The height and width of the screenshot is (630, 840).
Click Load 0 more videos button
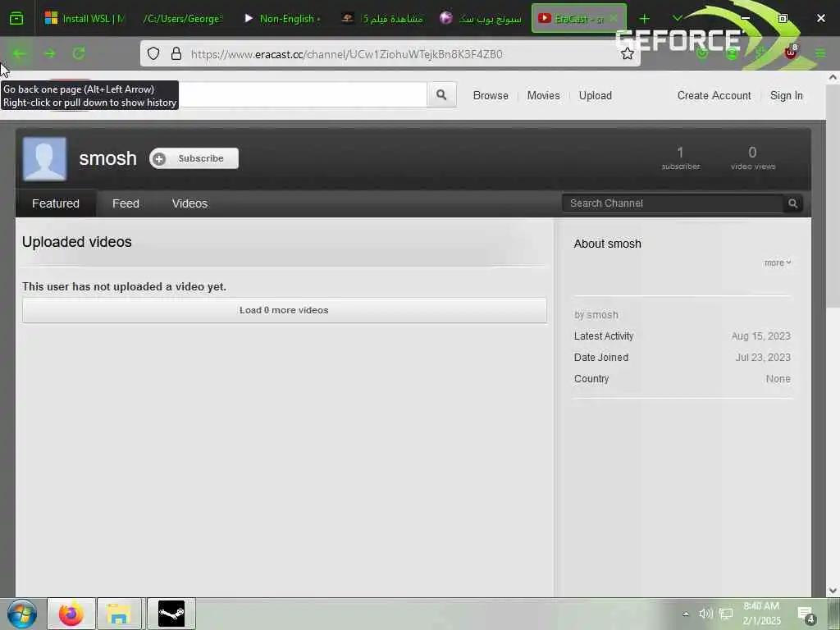tap(285, 310)
